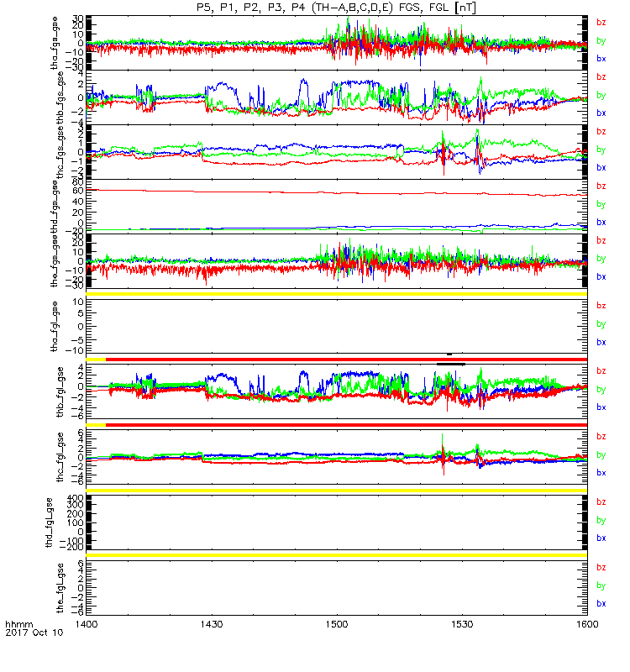Screen dimensions: 630x672
Task: Click the 1430 time tick label
Action: click(x=212, y=624)
